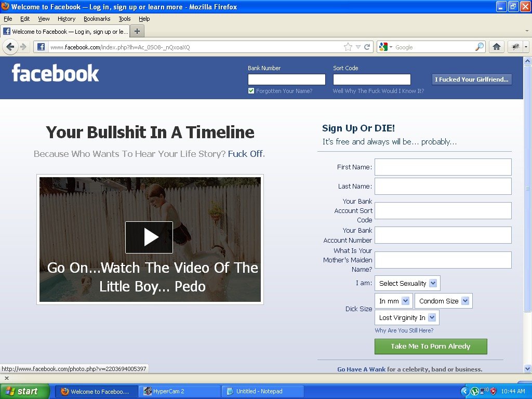Open the Tools menu

tap(125, 19)
